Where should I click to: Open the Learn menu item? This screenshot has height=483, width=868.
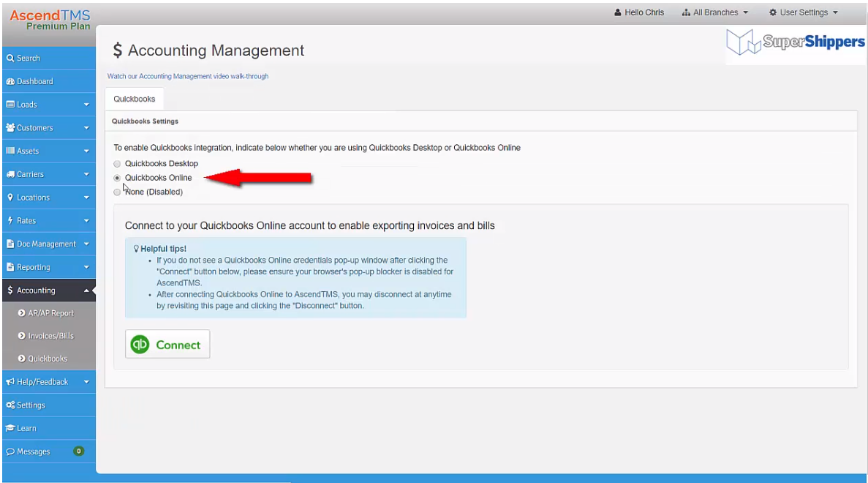click(x=49, y=428)
